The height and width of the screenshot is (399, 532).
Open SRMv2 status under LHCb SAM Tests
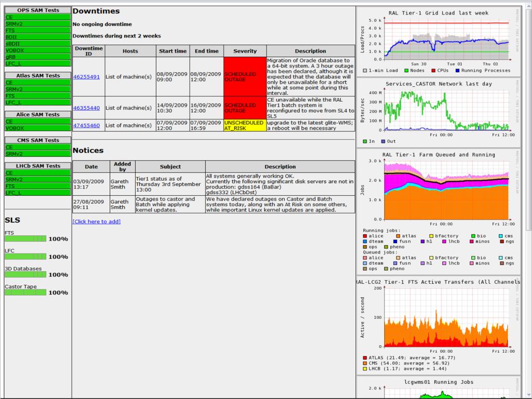(37, 179)
